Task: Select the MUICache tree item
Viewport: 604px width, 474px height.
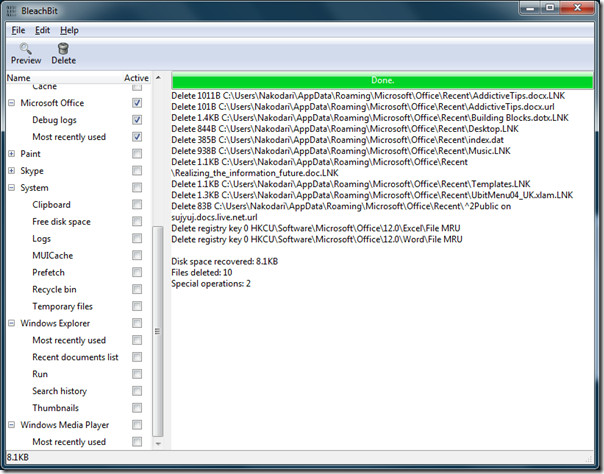Action: [x=52, y=255]
